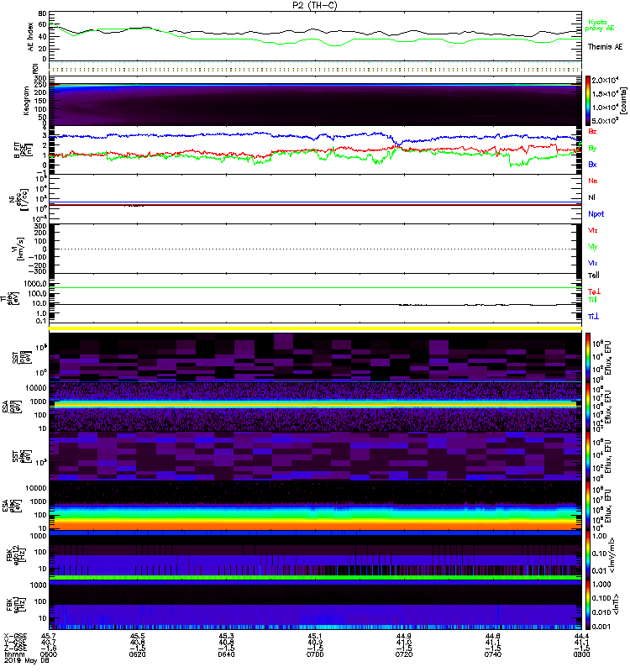The height and width of the screenshot is (672, 630).
Task: Click the ESA electrons Eflux color bar
Action: click(x=588, y=506)
